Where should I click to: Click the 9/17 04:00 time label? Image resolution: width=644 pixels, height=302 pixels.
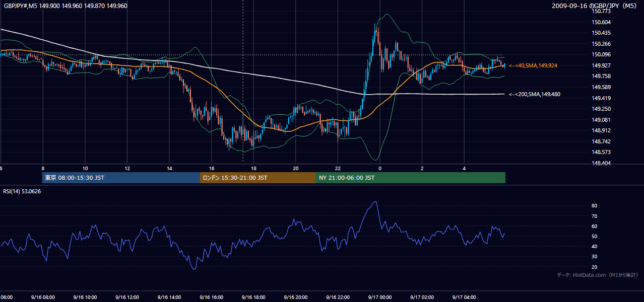tap(464, 297)
